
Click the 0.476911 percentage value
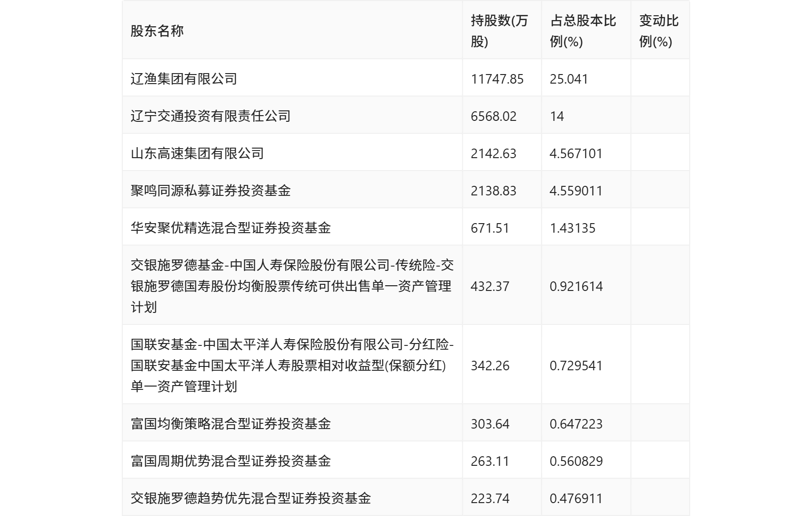pyautogui.click(x=576, y=498)
